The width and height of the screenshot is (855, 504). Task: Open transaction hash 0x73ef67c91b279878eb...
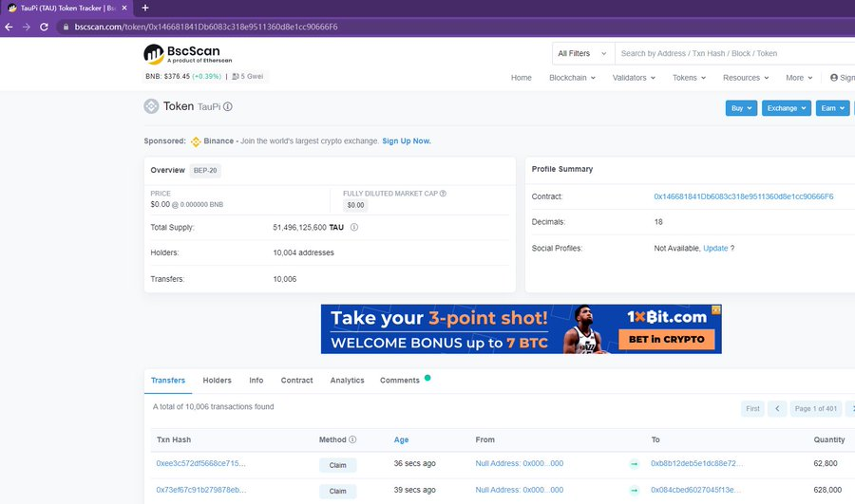click(200, 490)
